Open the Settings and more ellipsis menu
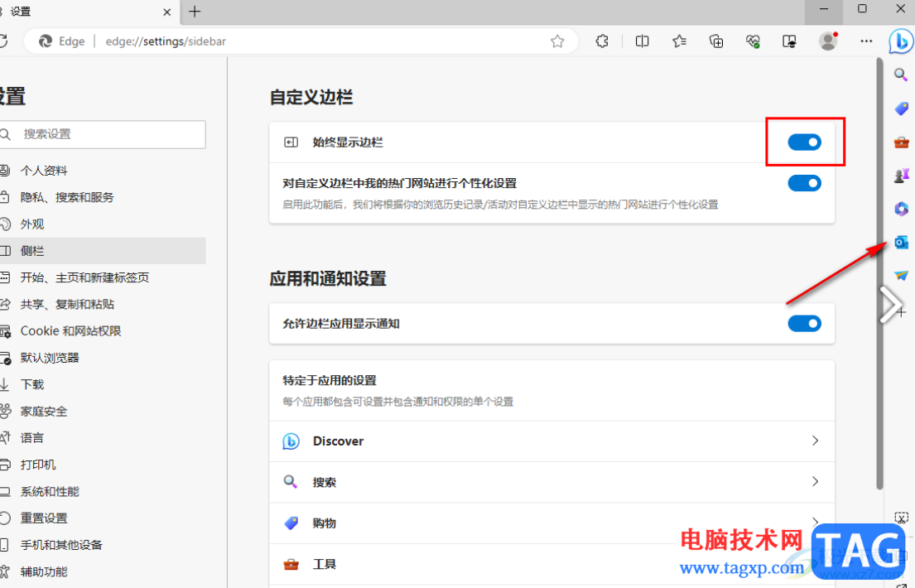This screenshot has width=915, height=588. 866,41
